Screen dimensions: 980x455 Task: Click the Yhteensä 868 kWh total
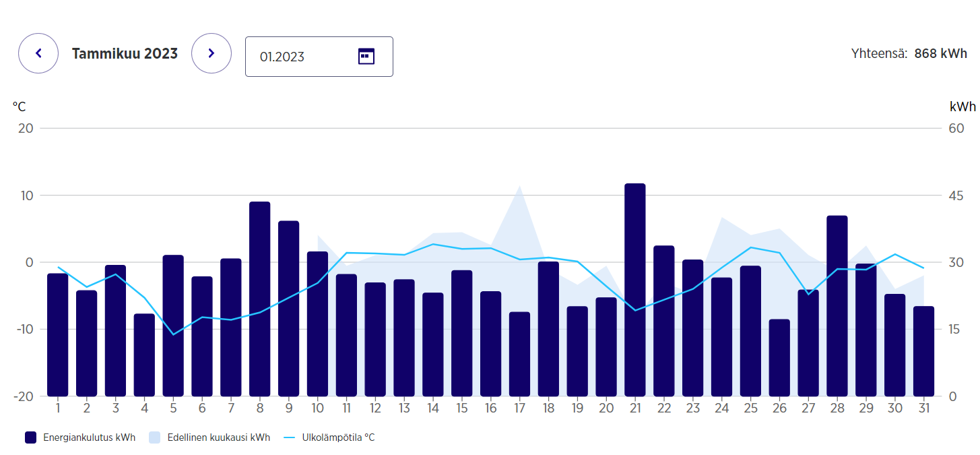(909, 54)
